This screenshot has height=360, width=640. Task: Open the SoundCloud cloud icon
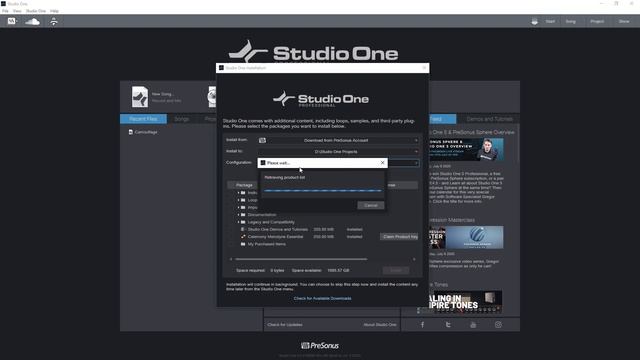click(x=33, y=21)
